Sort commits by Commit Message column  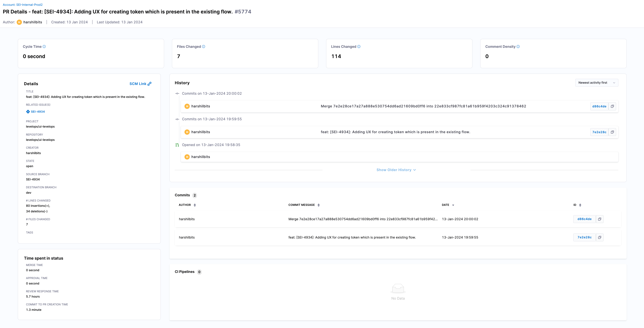point(318,205)
